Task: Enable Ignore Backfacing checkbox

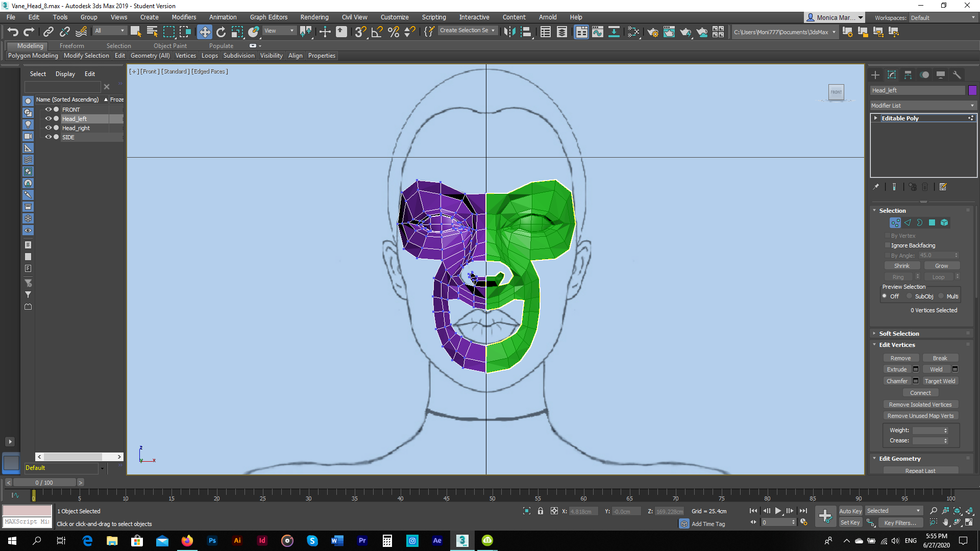Action: click(x=887, y=245)
